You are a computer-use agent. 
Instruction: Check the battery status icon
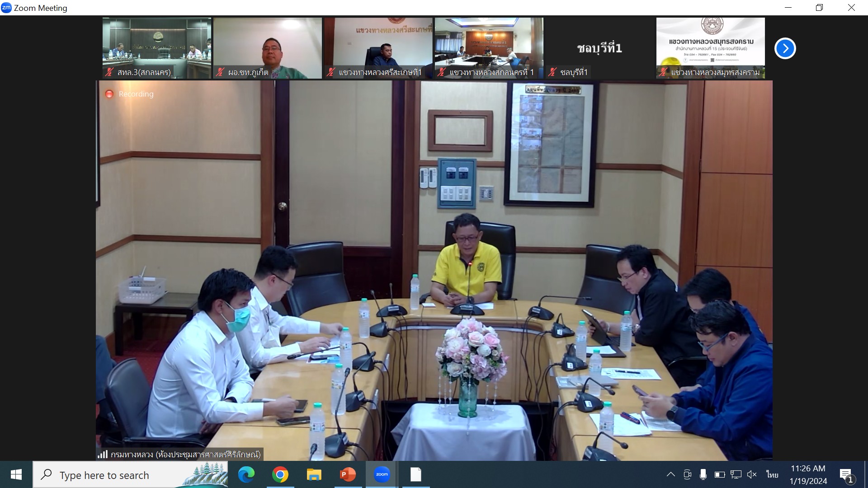click(719, 474)
